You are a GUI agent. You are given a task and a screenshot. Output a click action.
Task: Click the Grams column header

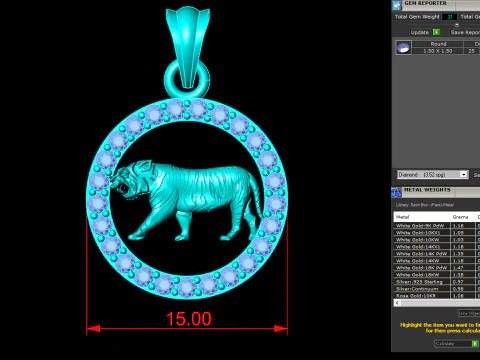(x=462, y=217)
